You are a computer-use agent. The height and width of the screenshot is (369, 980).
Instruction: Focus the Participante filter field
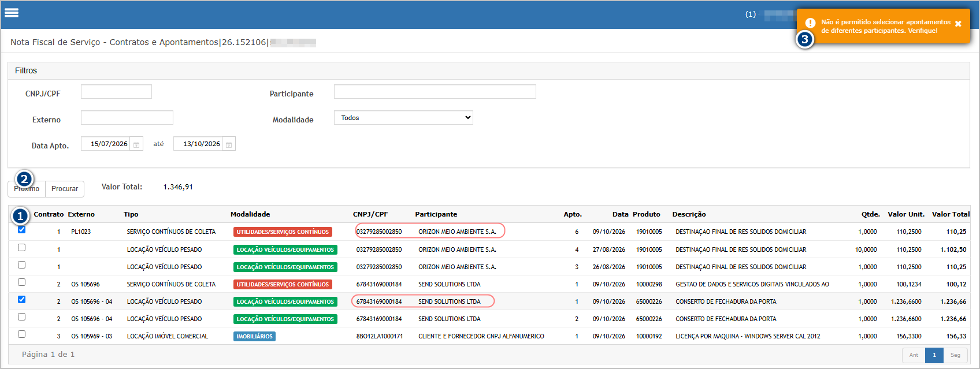(435, 92)
